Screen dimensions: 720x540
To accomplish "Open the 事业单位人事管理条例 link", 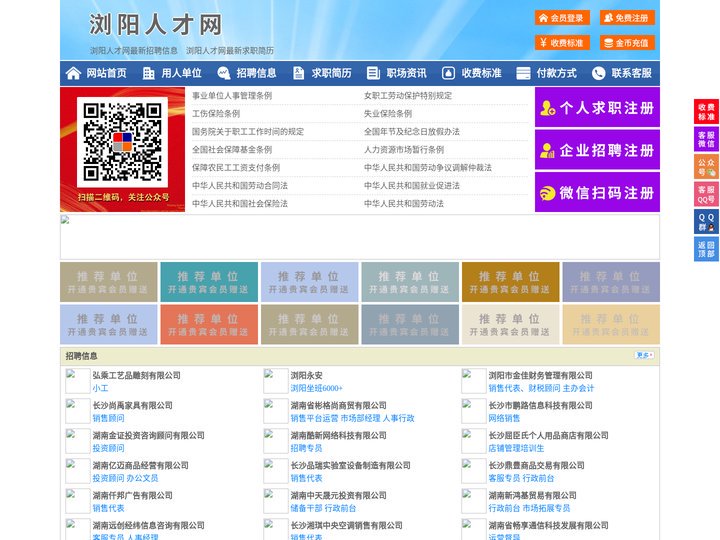I will click(x=232, y=96).
